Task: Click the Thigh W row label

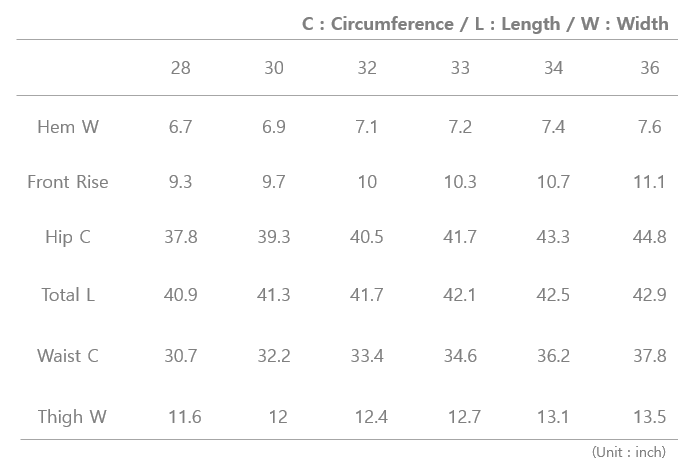Action: point(72,417)
